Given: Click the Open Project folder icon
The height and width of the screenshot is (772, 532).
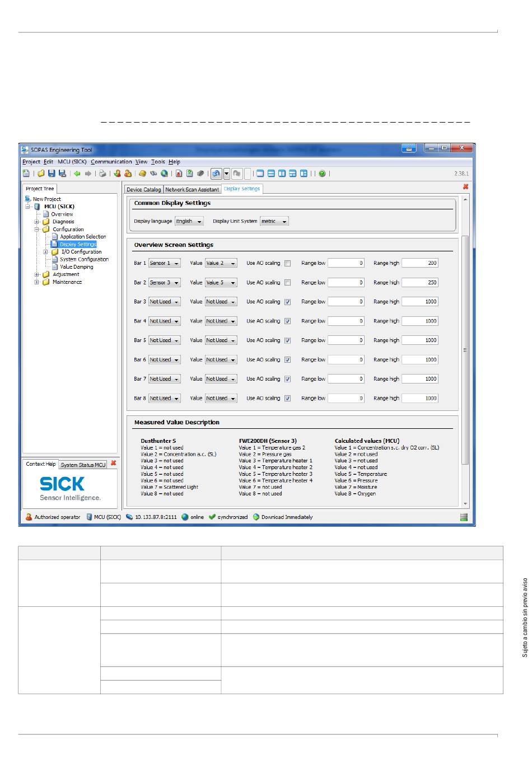Looking at the screenshot, I should [41, 174].
